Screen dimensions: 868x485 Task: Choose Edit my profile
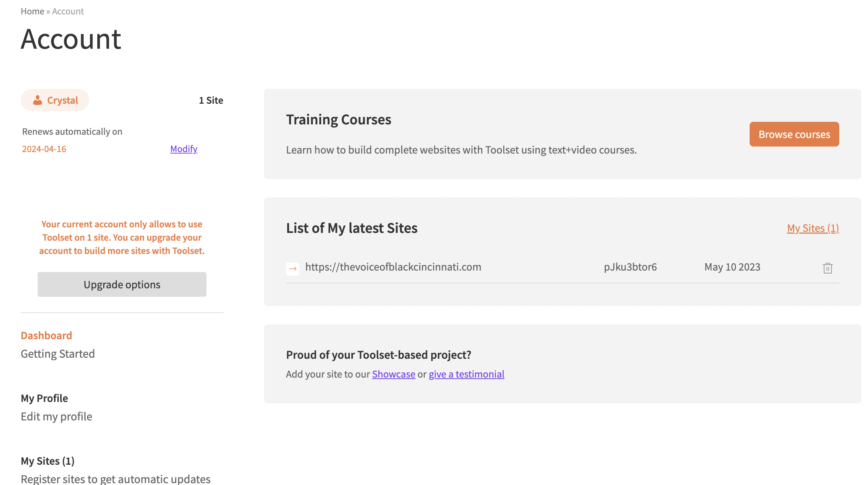coord(56,416)
